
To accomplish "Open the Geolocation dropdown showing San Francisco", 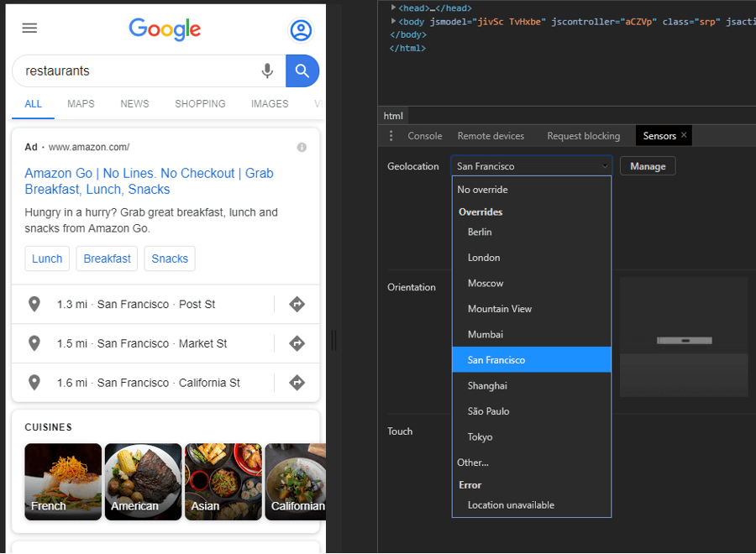I will pos(532,166).
